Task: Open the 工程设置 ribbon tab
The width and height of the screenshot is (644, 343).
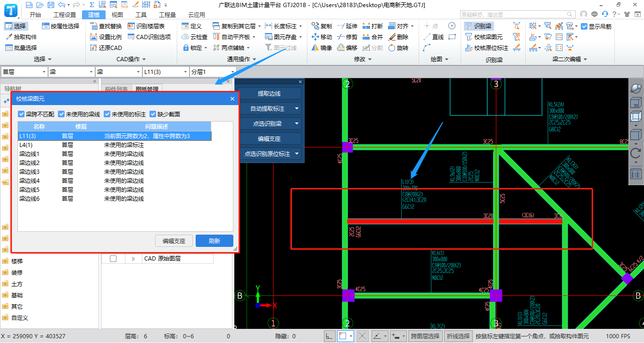Action: [x=65, y=15]
